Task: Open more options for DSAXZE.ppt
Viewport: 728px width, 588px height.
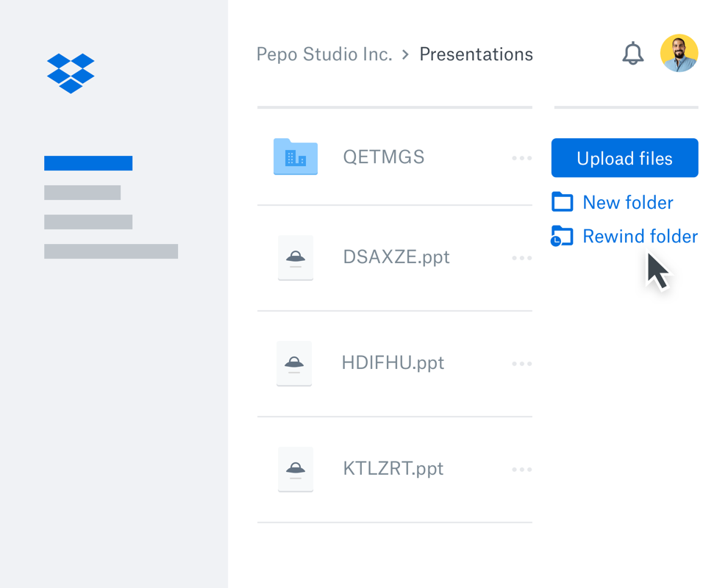Action: coord(521,258)
